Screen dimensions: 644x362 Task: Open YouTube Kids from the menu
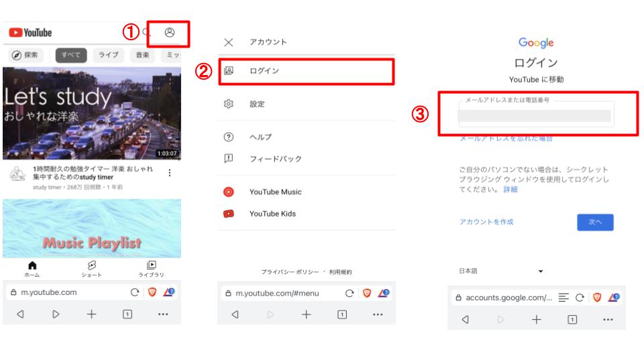307,214
